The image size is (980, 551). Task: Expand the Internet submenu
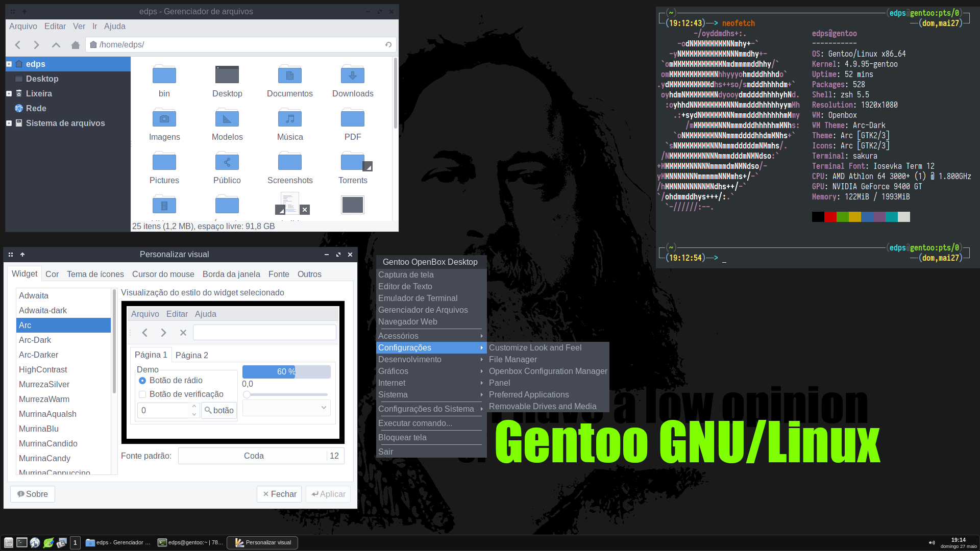431,383
